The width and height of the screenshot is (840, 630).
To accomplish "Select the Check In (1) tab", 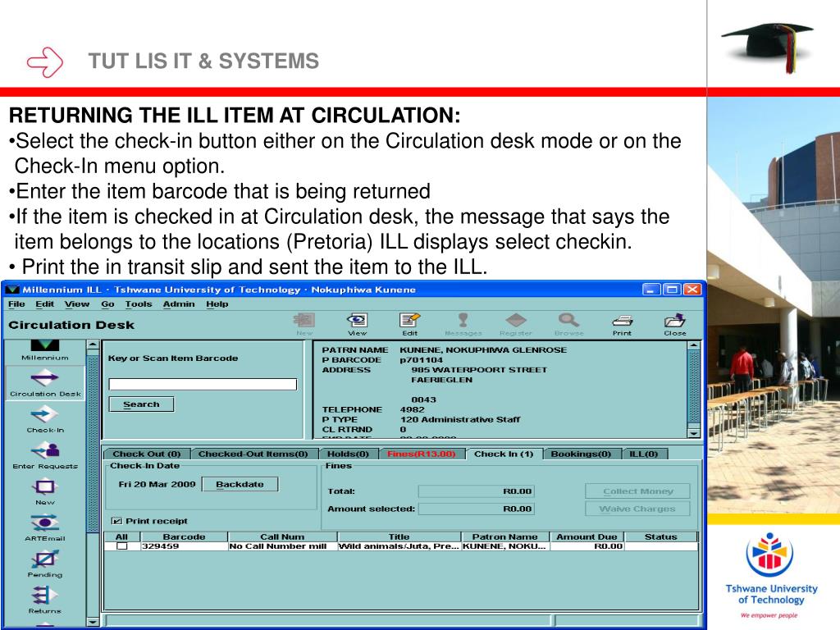I will 504,454.
